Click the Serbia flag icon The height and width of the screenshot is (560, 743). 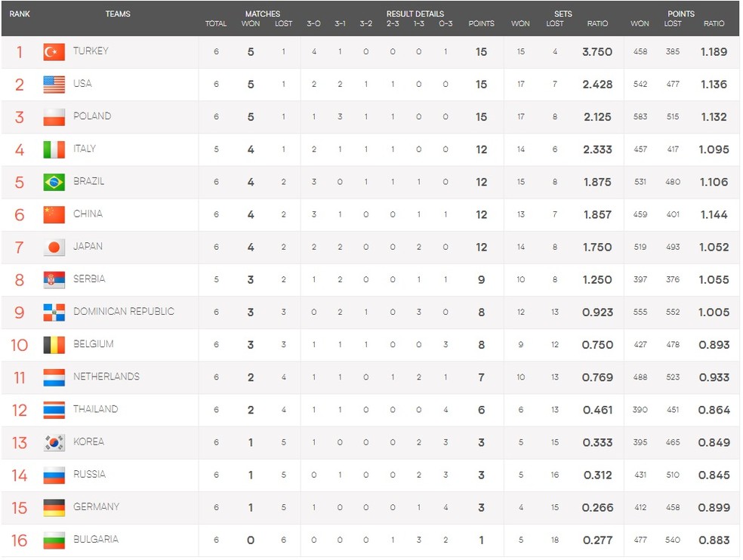[x=54, y=279]
